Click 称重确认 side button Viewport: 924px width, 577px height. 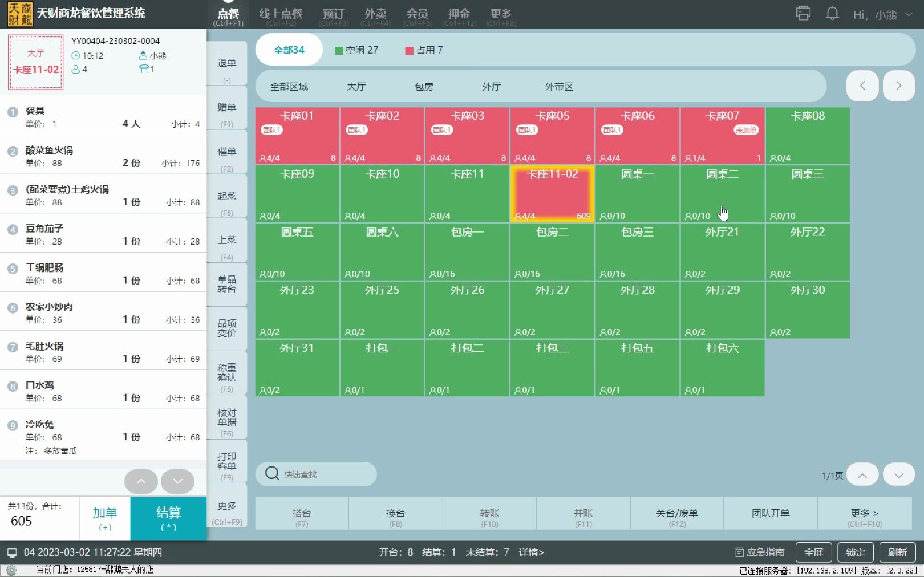coord(227,373)
